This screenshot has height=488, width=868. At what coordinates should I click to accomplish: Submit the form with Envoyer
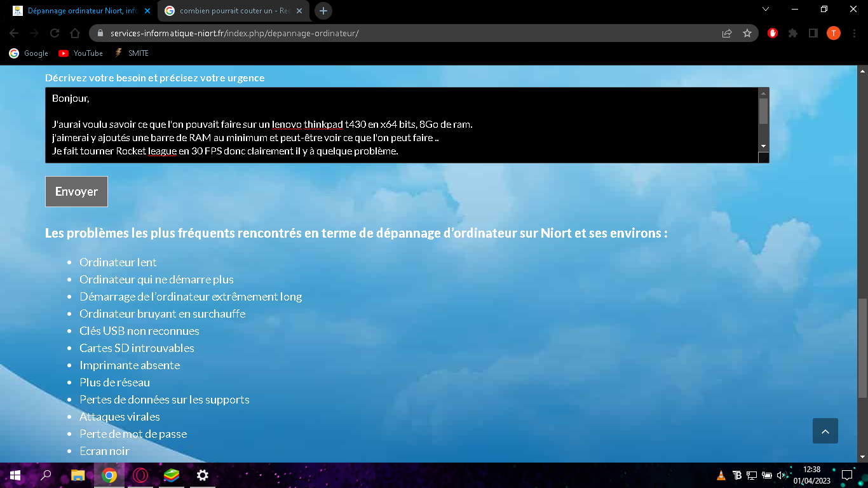[x=76, y=191]
